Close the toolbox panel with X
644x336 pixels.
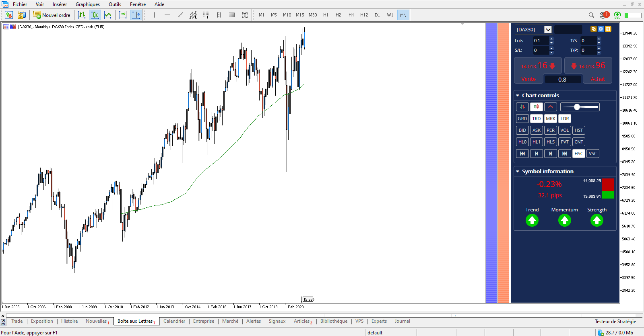[3, 316]
